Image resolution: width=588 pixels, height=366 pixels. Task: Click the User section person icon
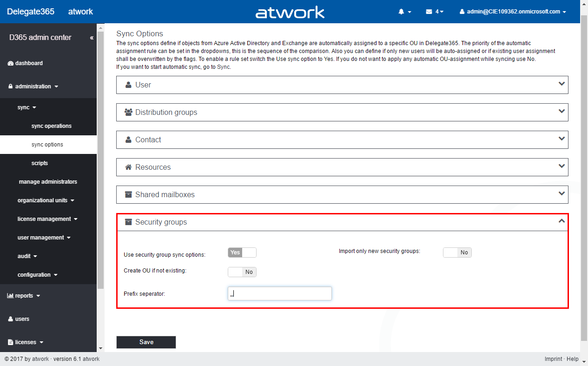tap(128, 85)
